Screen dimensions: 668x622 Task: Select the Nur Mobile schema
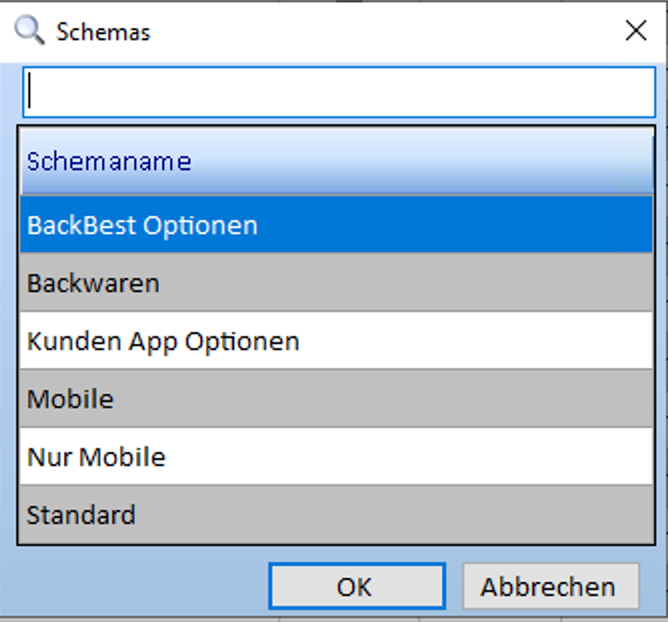pos(337,457)
